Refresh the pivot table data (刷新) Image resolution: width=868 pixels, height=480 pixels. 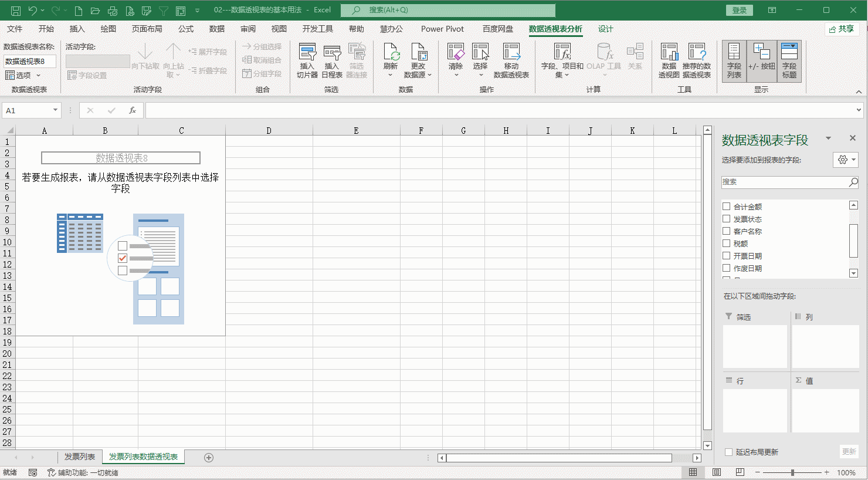tap(391, 61)
